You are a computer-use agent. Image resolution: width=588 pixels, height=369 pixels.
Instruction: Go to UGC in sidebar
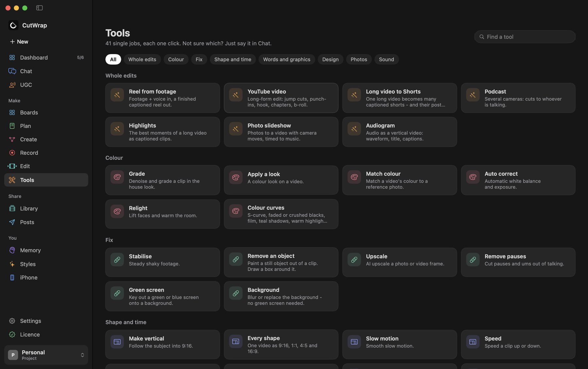click(46, 85)
